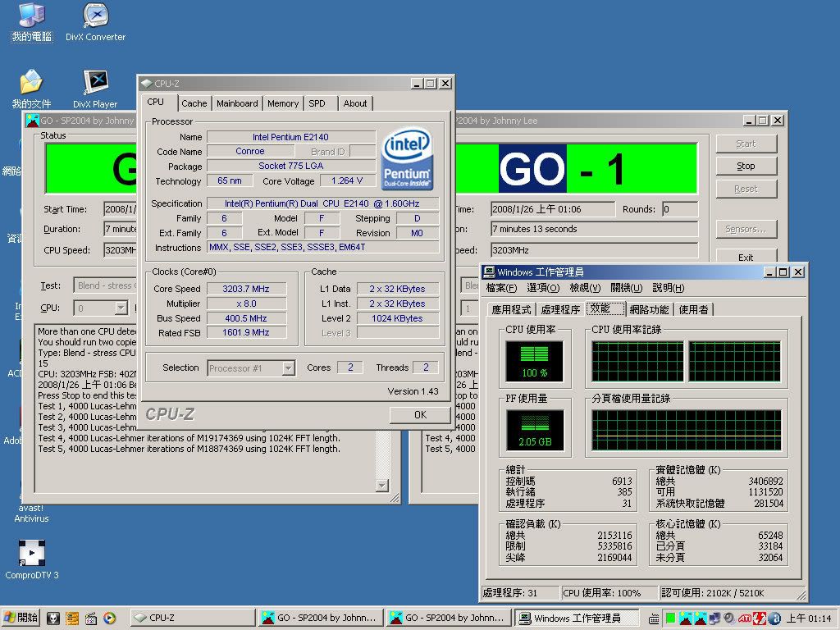Click the Name value "Intel Pentium E2140"
The width and height of the screenshot is (840, 630).
click(x=291, y=137)
